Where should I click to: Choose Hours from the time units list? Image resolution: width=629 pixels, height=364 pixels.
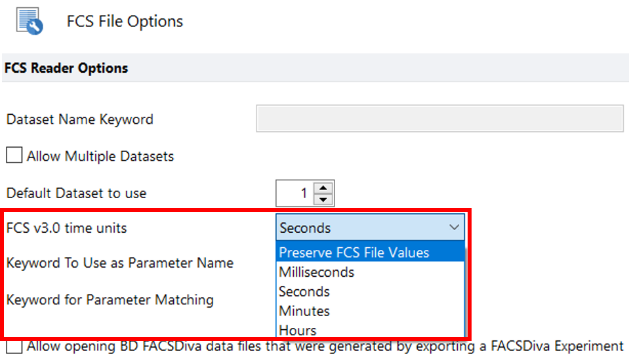(298, 330)
